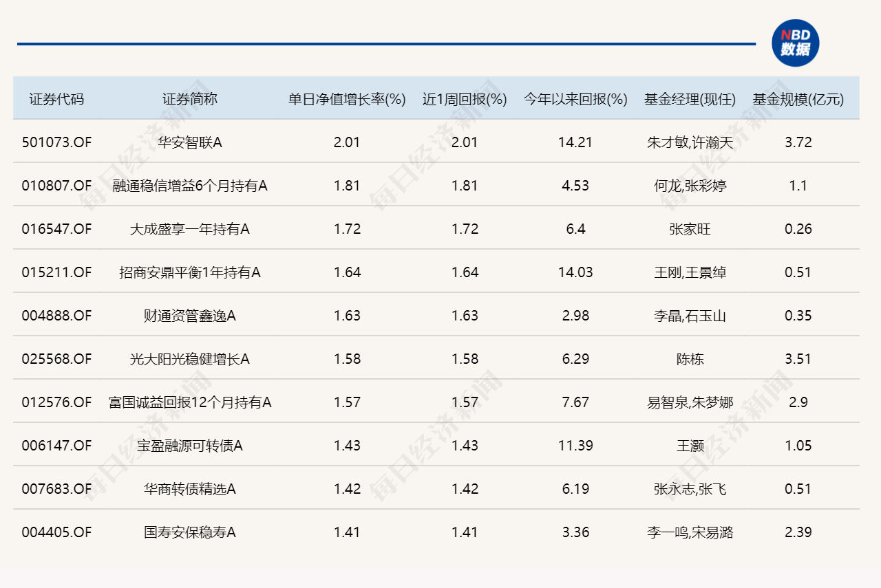Open 财通资管鑫逸A fund entry

[x=190, y=316]
